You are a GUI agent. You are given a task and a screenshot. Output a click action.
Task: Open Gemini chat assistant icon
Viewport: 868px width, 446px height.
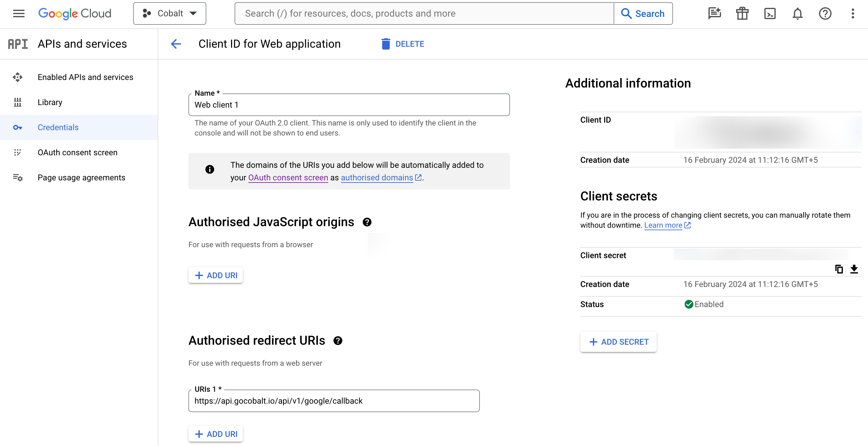coord(714,13)
